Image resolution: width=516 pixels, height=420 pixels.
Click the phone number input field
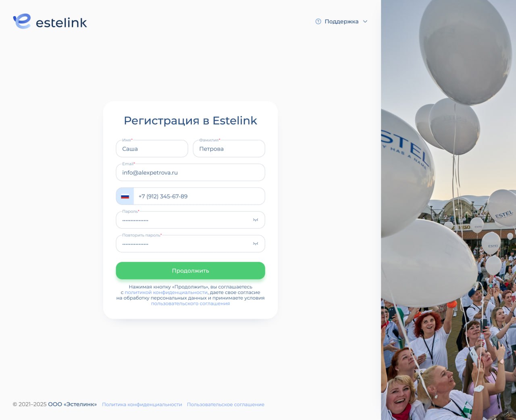pyautogui.click(x=199, y=197)
